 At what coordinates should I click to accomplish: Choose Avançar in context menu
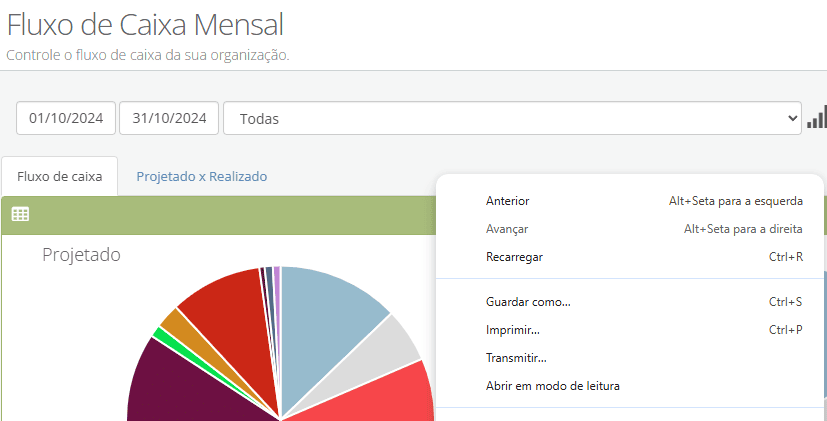coord(630,229)
